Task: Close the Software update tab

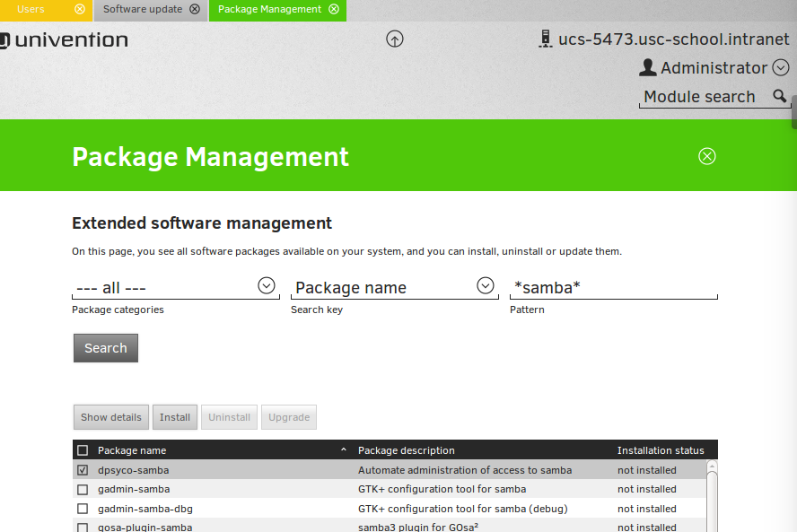Action: [x=195, y=9]
